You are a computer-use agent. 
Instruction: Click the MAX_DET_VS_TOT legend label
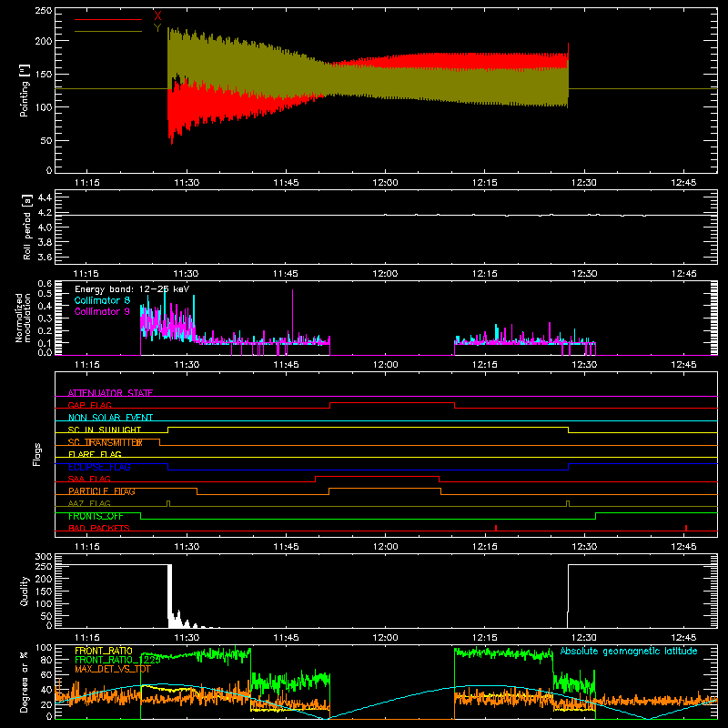click(113, 669)
